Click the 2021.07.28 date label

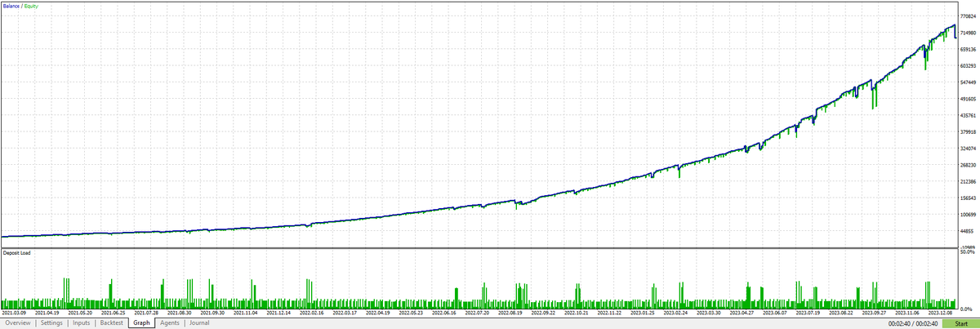point(145,313)
